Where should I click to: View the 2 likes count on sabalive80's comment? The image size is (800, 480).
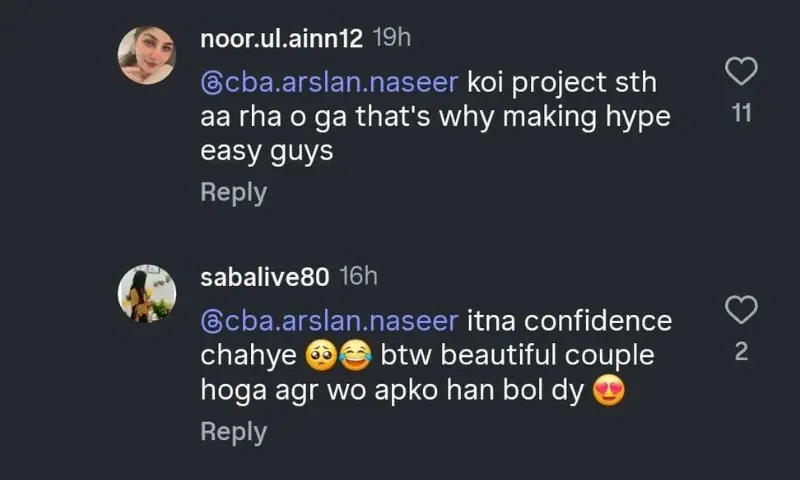[x=741, y=353]
